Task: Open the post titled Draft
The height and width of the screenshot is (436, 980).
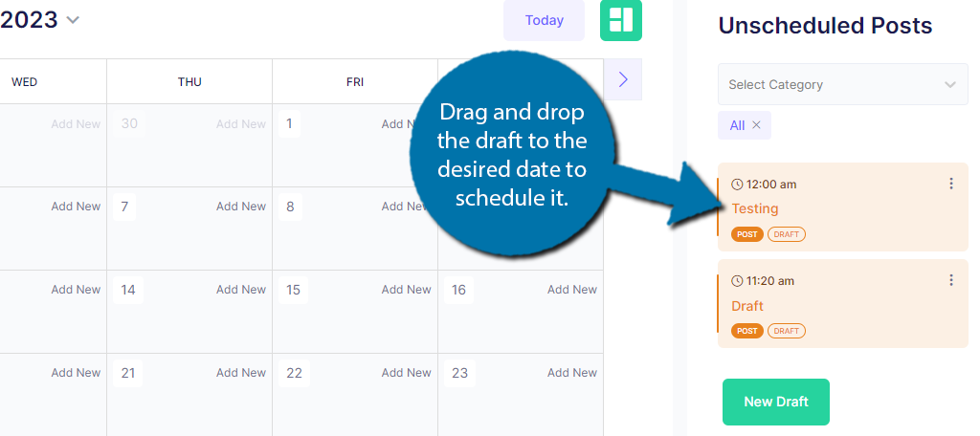Action: coord(747,306)
